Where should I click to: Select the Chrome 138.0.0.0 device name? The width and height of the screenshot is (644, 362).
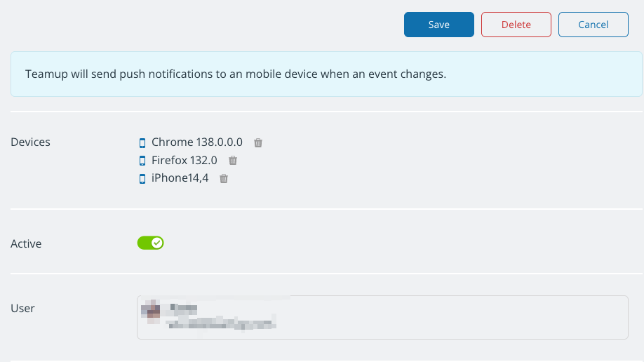(196, 142)
